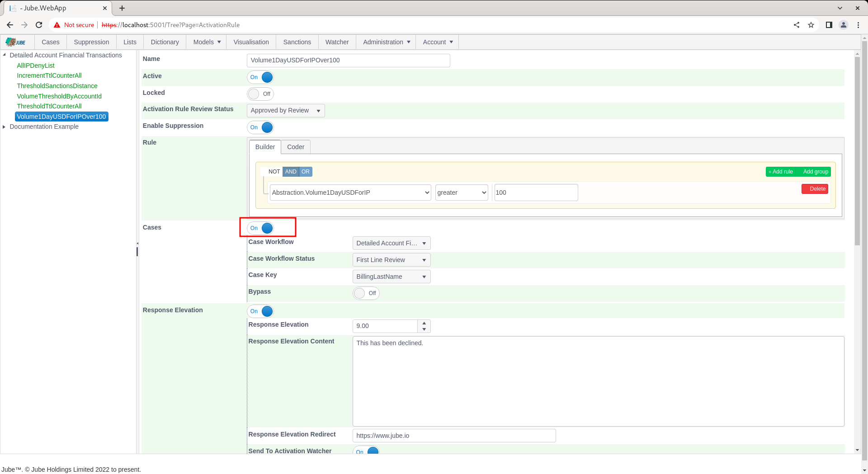Select ThresholdSanctionsDistance in the tree
The height and width of the screenshot is (474, 868).
pos(57,86)
